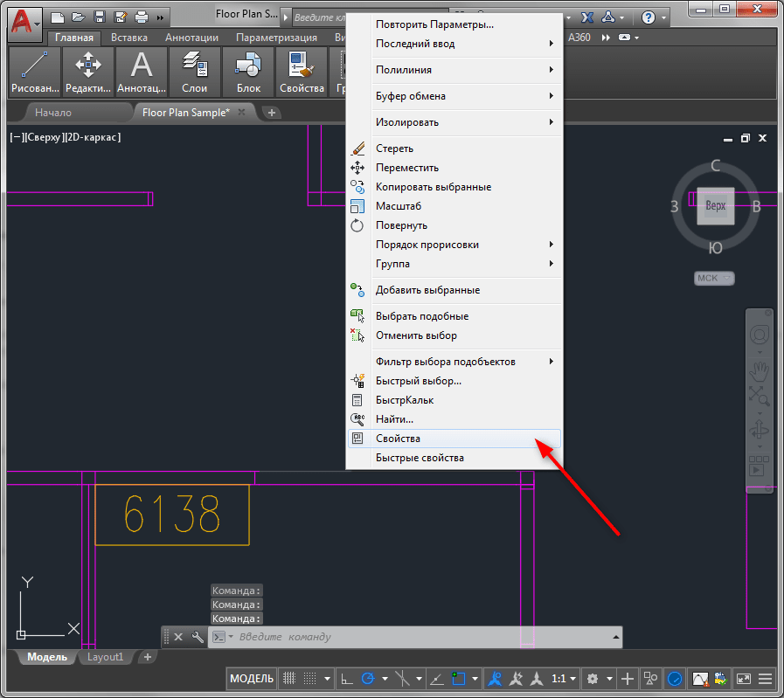This screenshot has width=784, height=698.
Task: Toggle ortho mode in status bar
Action: pos(347,679)
